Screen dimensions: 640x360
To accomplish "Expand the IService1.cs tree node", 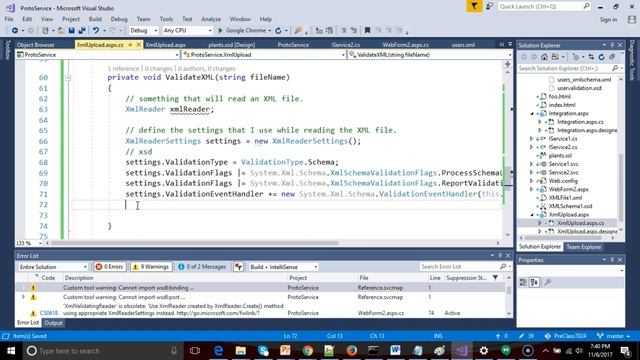I will (532, 139).
